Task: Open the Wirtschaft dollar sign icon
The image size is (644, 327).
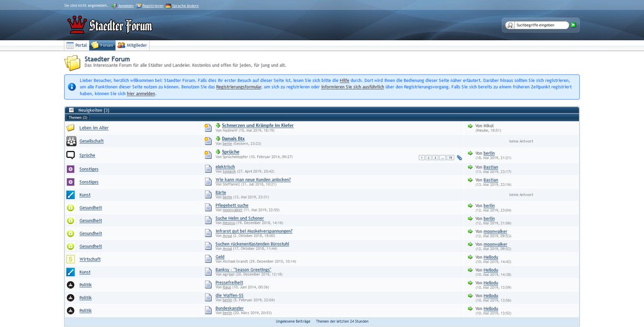Action: (70, 259)
